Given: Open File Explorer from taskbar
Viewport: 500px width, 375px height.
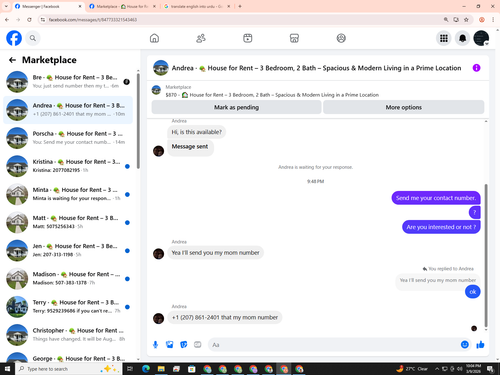Looking at the screenshot, I should coord(161,369).
